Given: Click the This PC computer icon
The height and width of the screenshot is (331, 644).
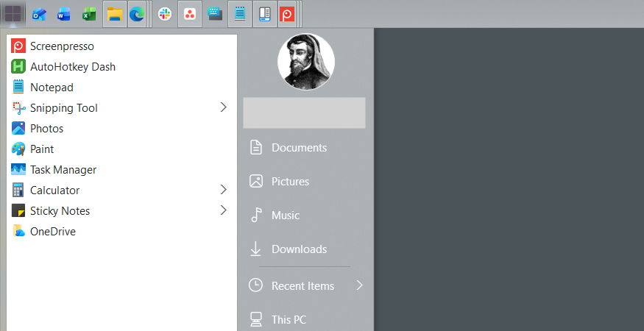Looking at the screenshot, I should (256, 319).
